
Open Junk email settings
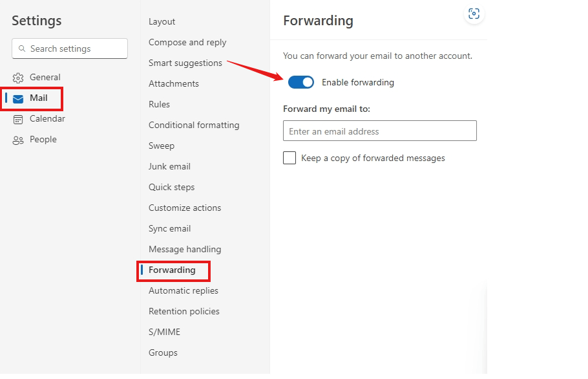169,166
